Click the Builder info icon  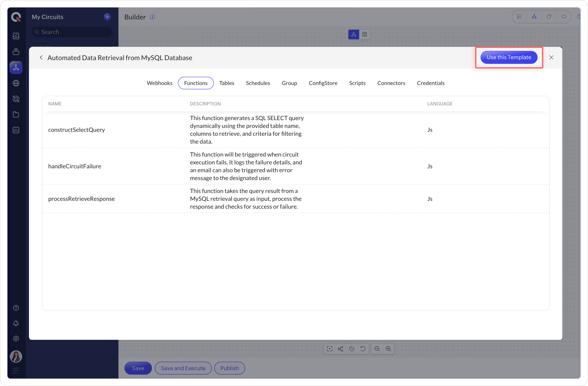pyautogui.click(x=152, y=17)
